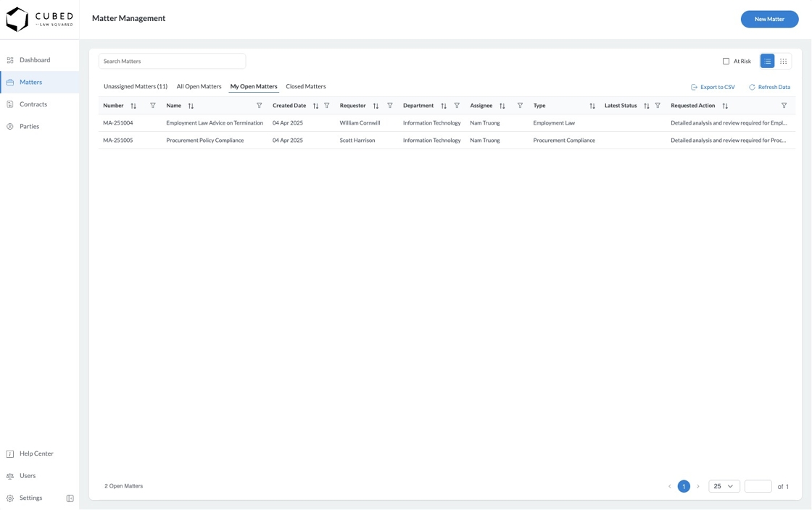The image size is (812, 510).
Task: Click Procurement Compliance type cell
Action: (564, 140)
